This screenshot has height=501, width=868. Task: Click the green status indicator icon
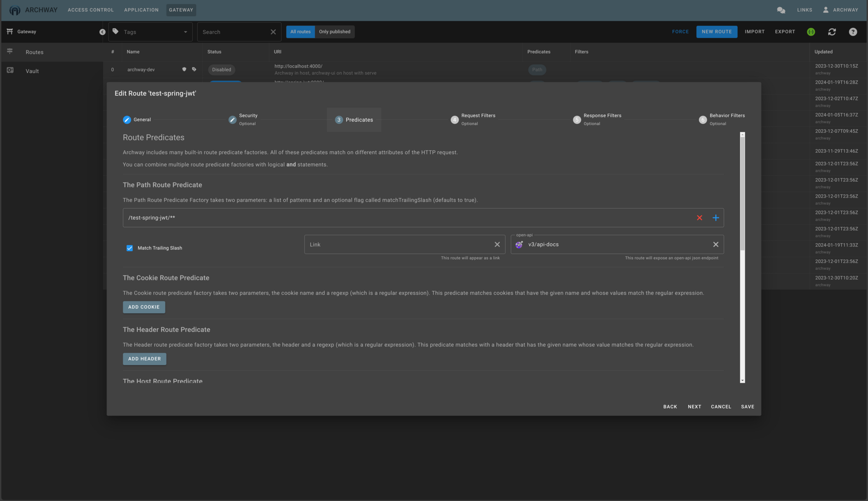811,32
